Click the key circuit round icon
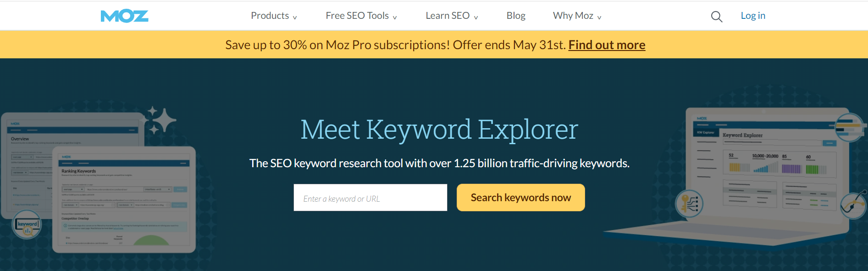 [x=689, y=203]
